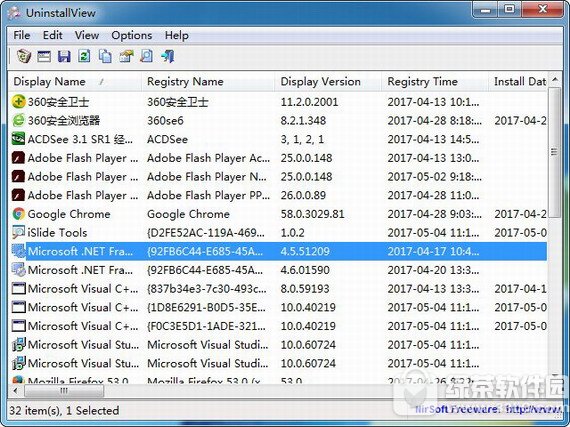The image size is (570, 427).
Task: Click the Uninstall Selected Software toolbar icon
Action: coord(24,56)
